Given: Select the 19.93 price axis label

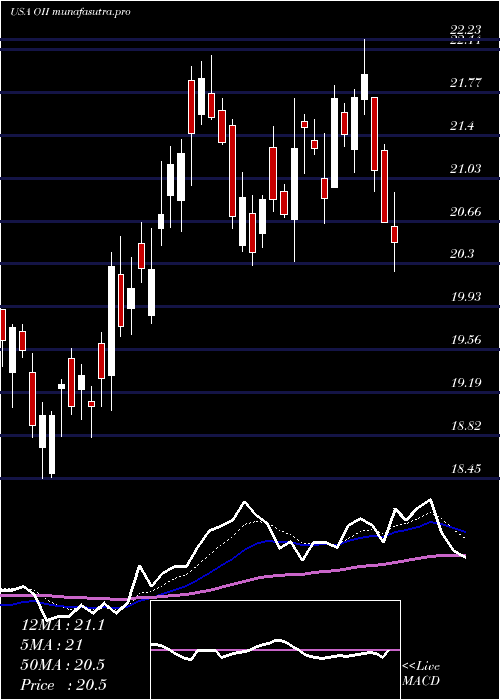Looking at the screenshot, I should click(467, 296).
